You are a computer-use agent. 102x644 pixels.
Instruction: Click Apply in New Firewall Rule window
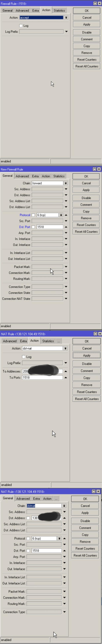pos(86,190)
